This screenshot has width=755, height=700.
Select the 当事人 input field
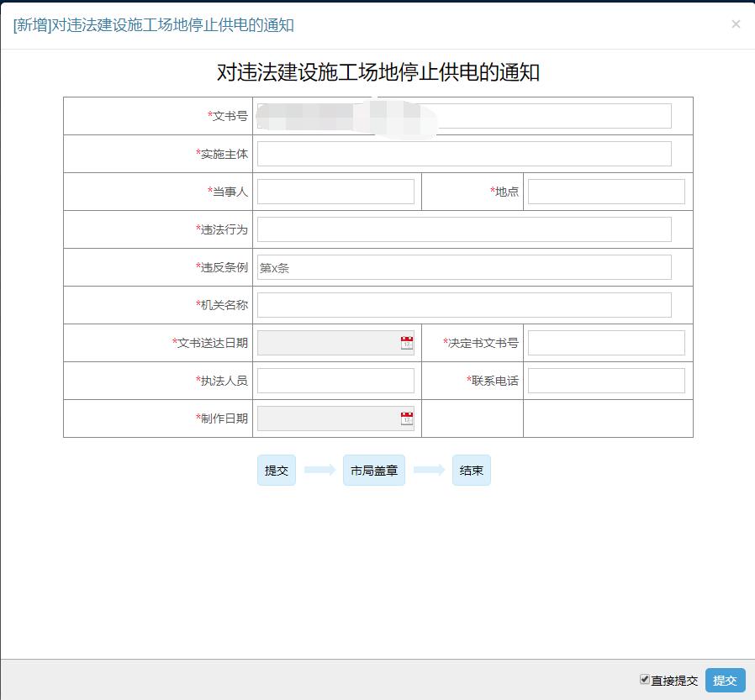point(335,192)
